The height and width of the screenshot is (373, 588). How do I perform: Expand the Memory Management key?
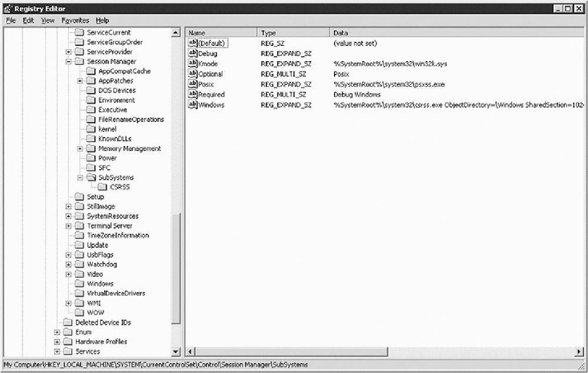[x=80, y=149]
